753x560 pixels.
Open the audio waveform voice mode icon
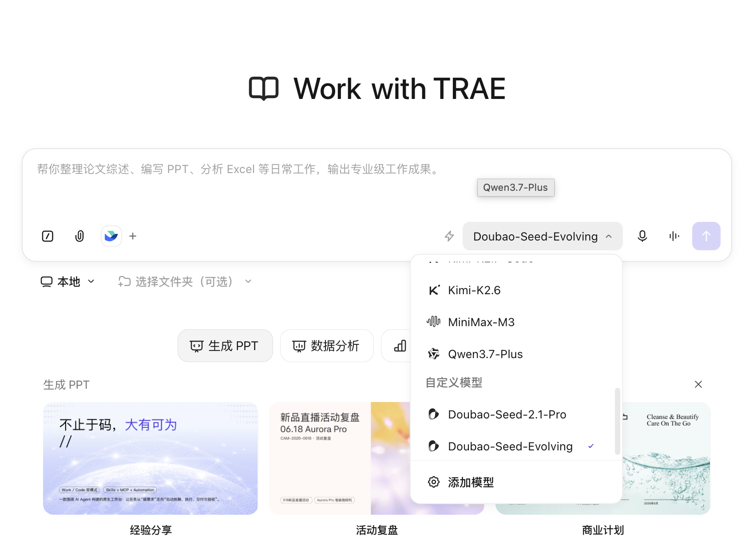[x=674, y=236]
